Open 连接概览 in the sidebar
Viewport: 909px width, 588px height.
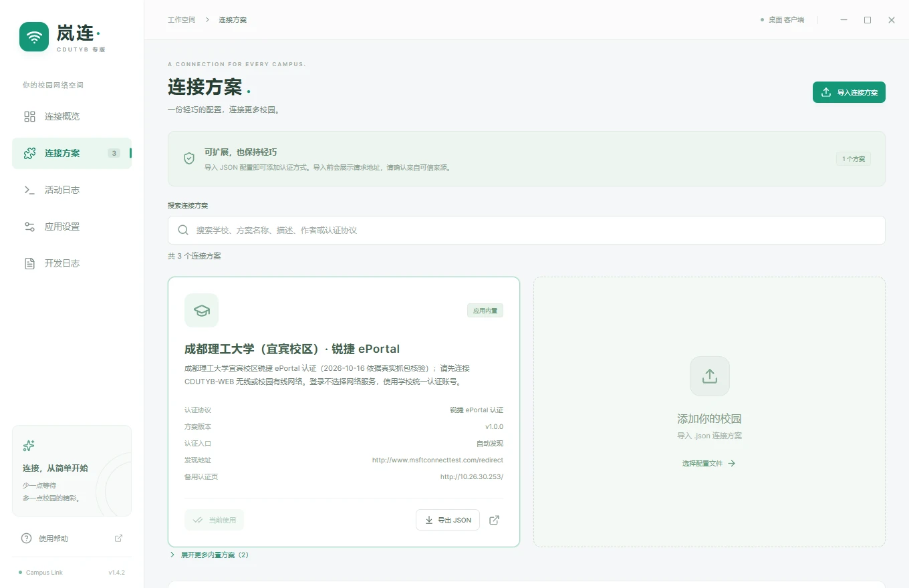tap(72, 116)
